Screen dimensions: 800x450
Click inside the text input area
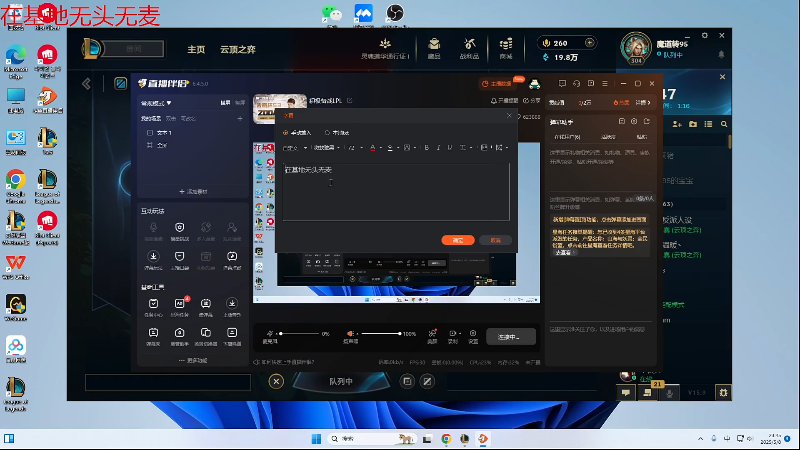(396, 192)
